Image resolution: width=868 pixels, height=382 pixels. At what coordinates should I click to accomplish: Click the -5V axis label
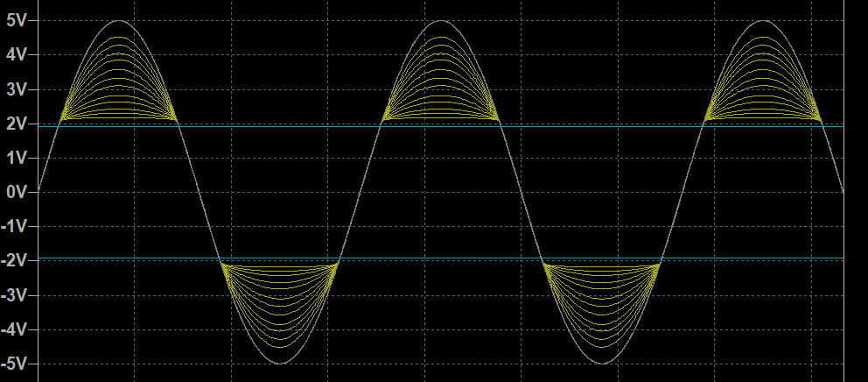pos(14,364)
